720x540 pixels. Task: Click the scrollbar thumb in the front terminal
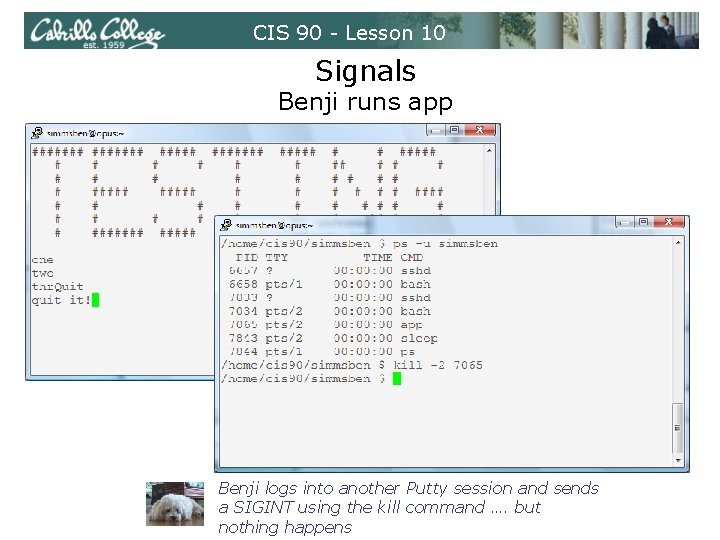click(x=678, y=428)
